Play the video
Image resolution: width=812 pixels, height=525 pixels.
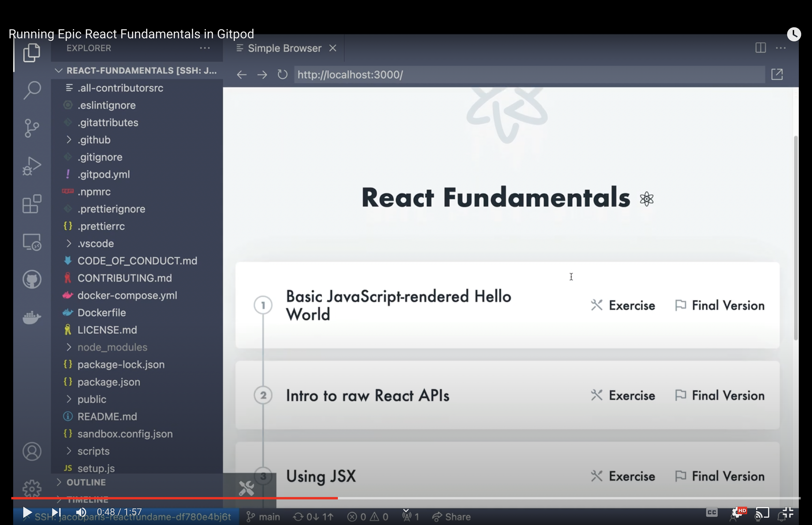coord(27,512)
